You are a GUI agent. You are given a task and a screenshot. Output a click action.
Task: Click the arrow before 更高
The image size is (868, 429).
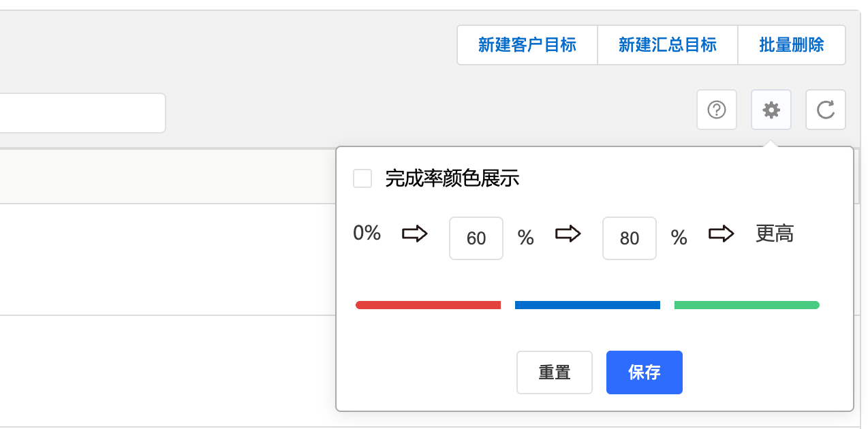[x=721, y=234]
